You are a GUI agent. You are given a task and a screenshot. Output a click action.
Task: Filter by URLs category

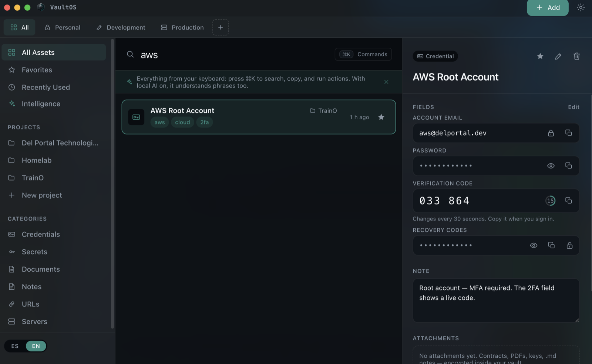coord(54,304)
